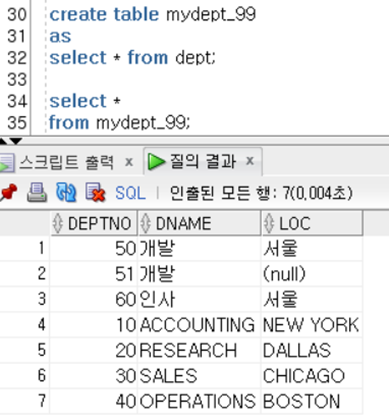Select the CHICAGO cell
Image resolution: width=389 pixels, height=420 pixels.
[312, 376]
